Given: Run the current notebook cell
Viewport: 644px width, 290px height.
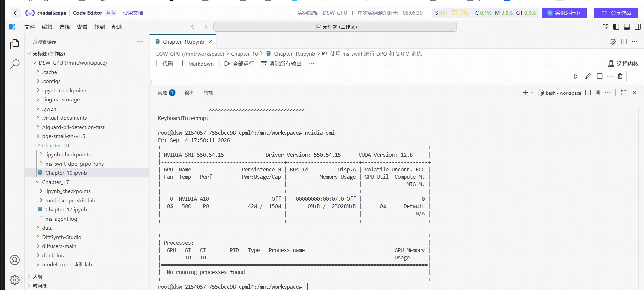Looking at the screenshot, I should pos(576,76).
